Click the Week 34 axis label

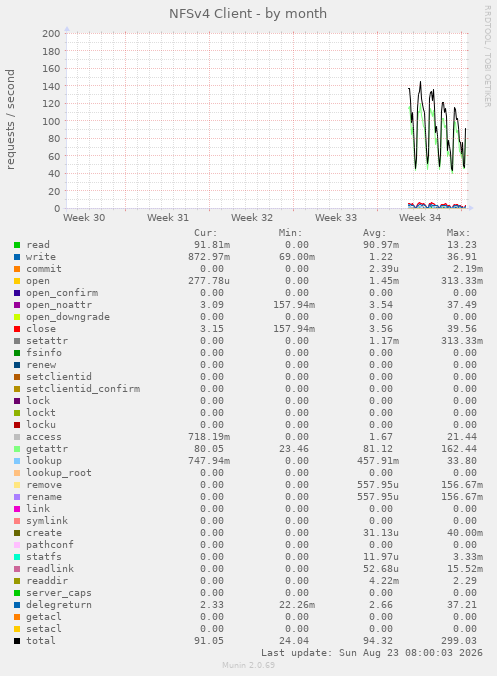point(420,218)
